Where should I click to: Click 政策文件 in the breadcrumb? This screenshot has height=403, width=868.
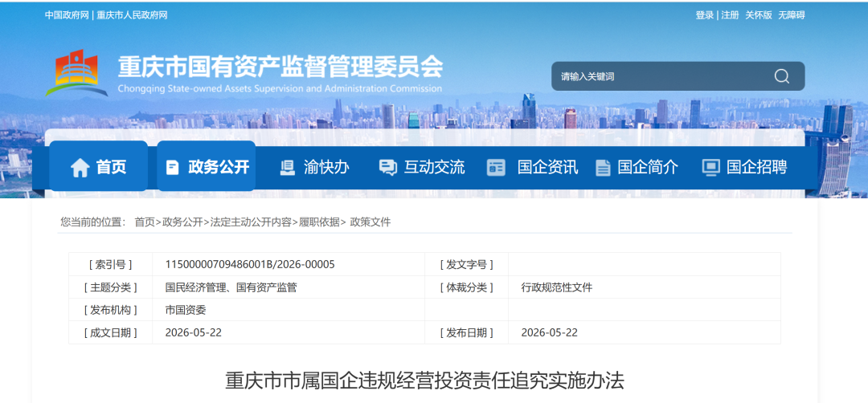click(x=371, y=222)
